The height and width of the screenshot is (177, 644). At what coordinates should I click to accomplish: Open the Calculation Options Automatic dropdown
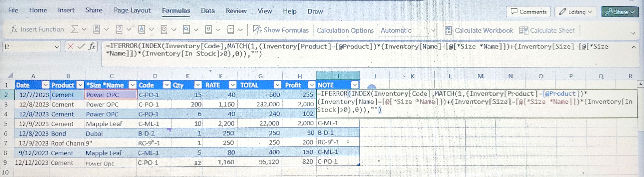click(407, 30)
